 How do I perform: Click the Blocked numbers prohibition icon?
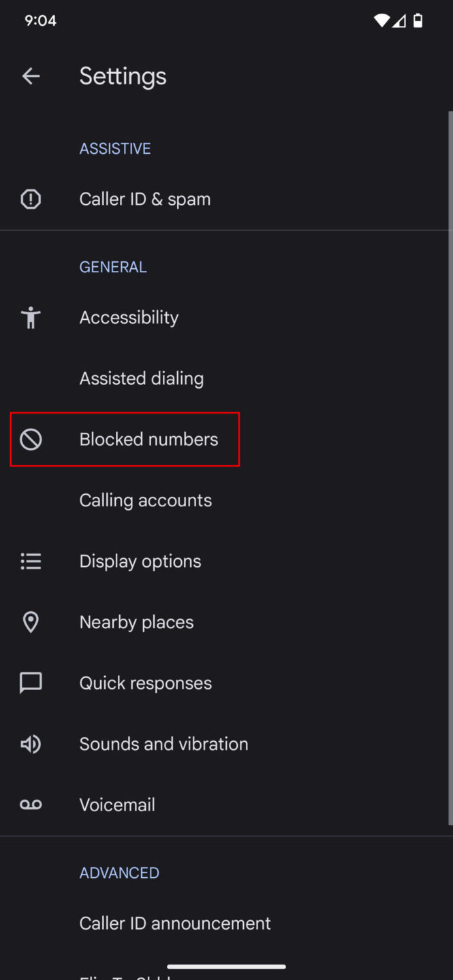(x=31, y=439)
